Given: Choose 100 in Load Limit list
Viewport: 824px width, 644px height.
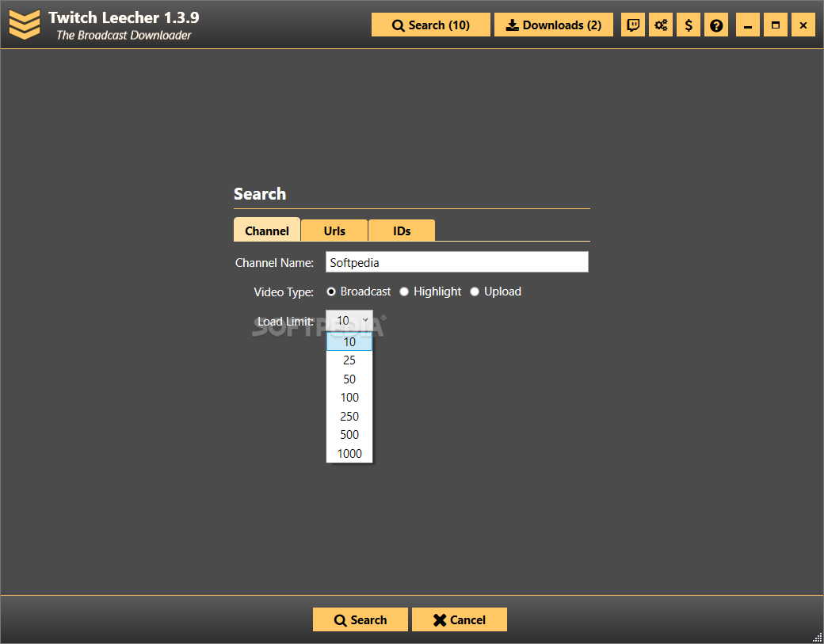Looking at the screenshot, I should point(349,398).
